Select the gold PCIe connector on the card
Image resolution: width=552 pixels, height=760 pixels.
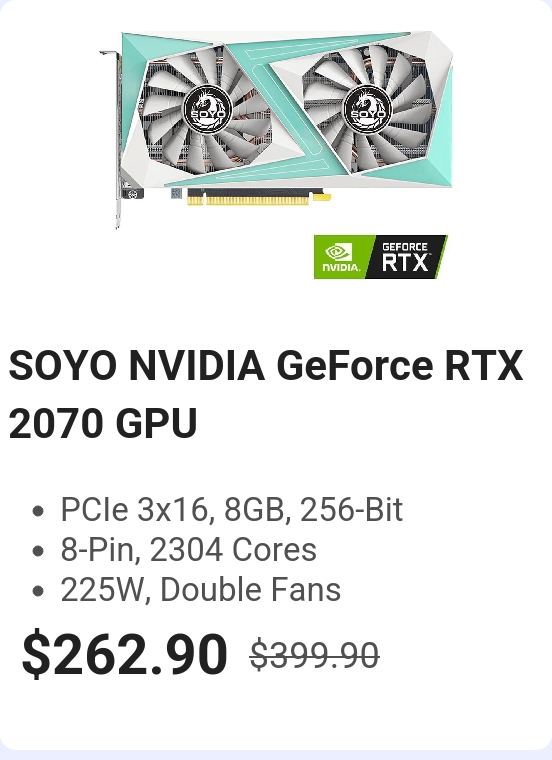[259, 197]
